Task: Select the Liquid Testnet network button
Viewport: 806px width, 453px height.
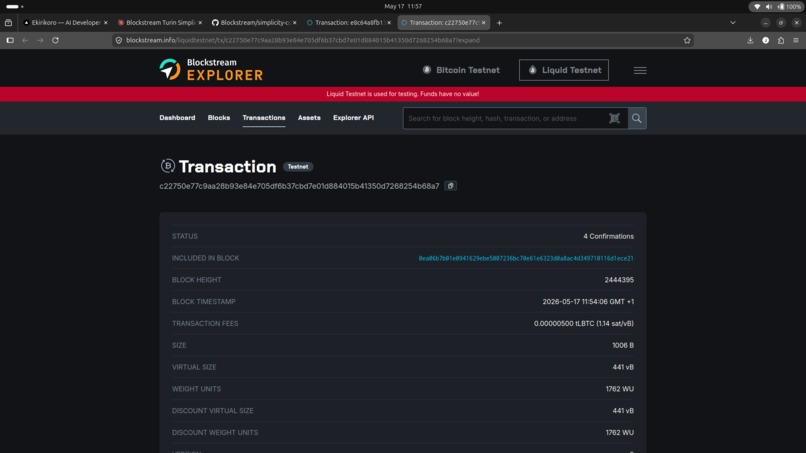Action: (564, 70)
